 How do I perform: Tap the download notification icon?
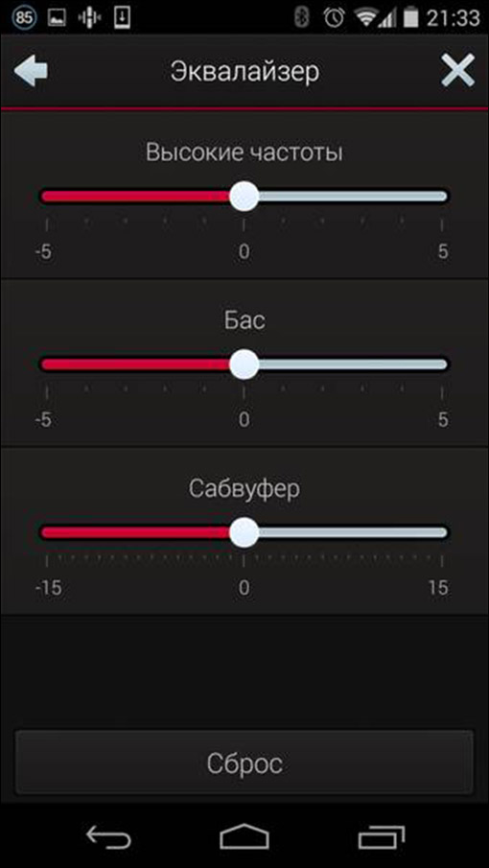tap(123, 17)
